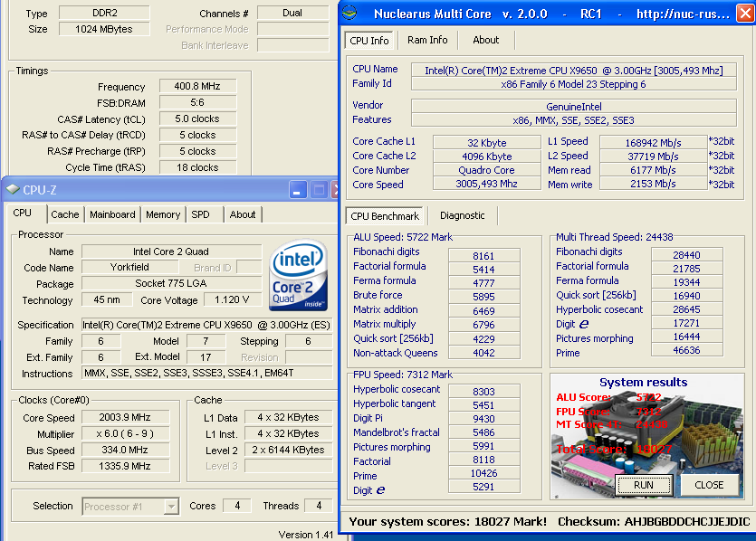Click the Technology 45 nm value

pos(107,299)
